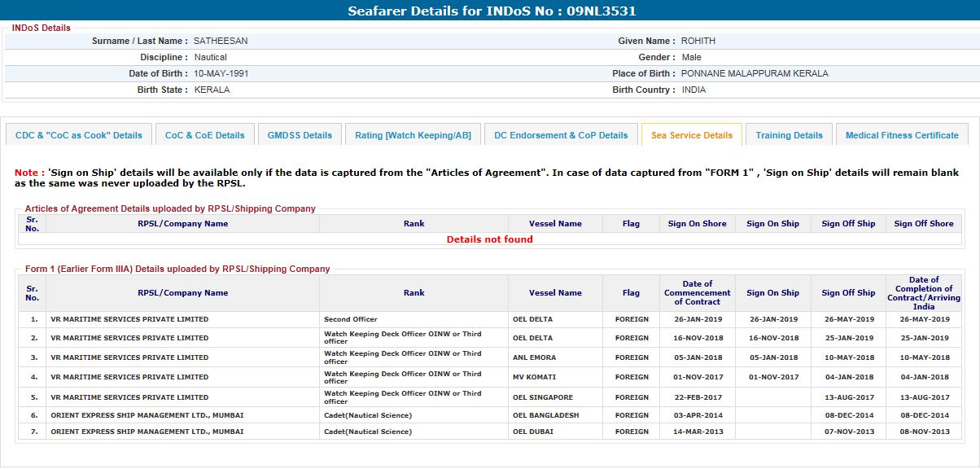Switch to CoC & CoE Details tab
Image resolution: width=980 pixels, height=469 pixels.
pyautogui.click(x=204, y=135)
